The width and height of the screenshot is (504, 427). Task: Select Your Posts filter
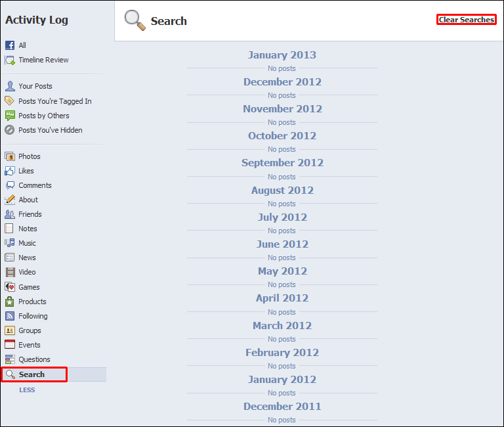pyautogui.click(x=35, y=86)
